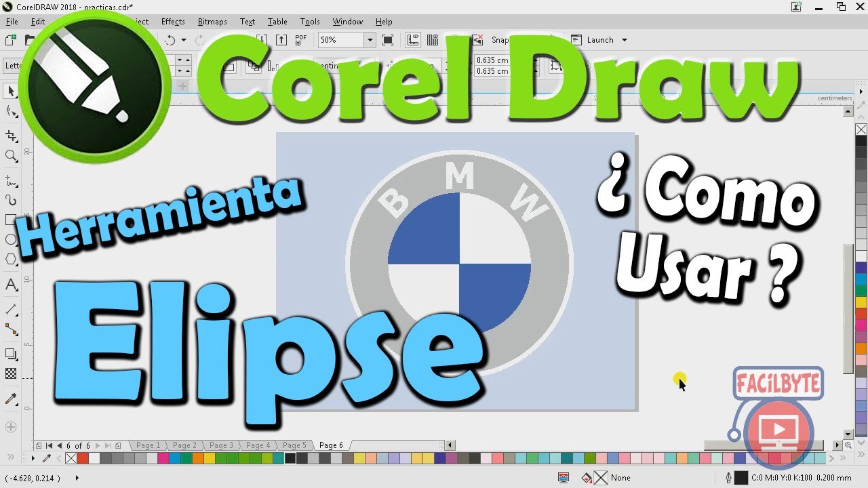Viewport: 868px width, 488px height.
Task: Click the fill bucket icon in status bar
Action: pos(588,478)
